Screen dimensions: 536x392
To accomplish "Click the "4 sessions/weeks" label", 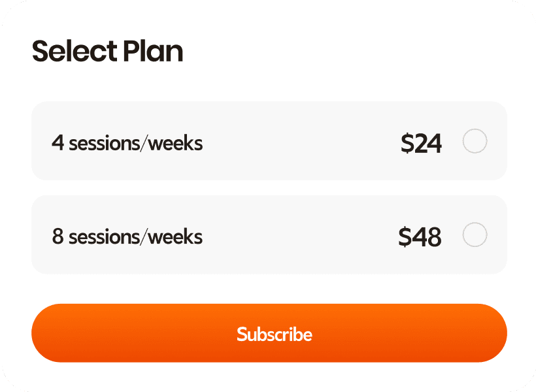I will click(x=127, y=142).
